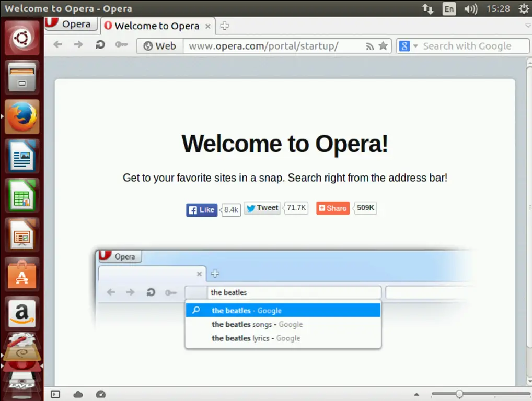Close the Welcome to Opera tab
Screen dimensions: 532x401
click(207, 27)
